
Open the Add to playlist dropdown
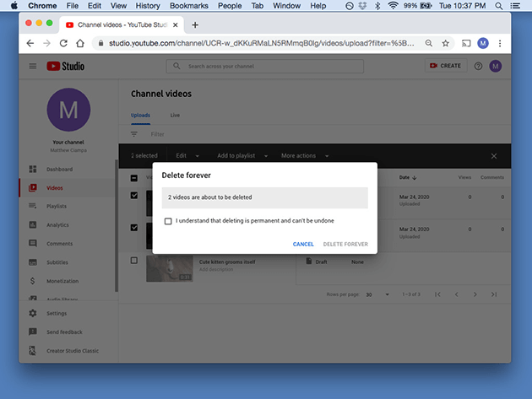point(243,156)
